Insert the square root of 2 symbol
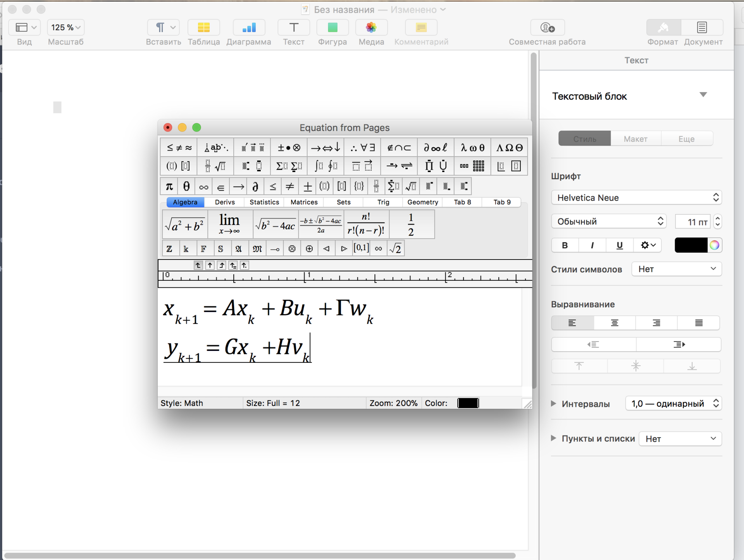 (x=396, y=249)
